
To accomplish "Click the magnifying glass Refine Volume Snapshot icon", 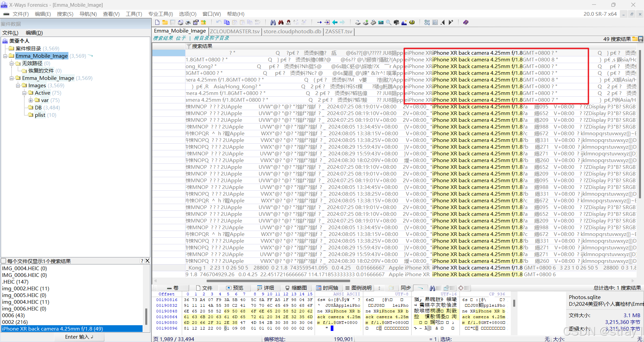I will tap(389, 22).
